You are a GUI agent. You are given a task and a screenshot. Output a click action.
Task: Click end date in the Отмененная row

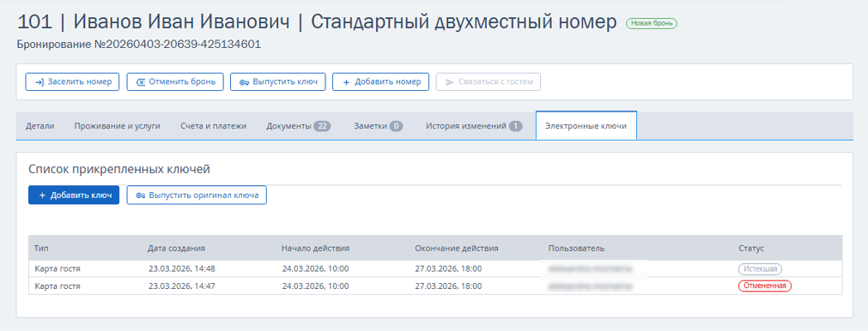pos(448,286)
